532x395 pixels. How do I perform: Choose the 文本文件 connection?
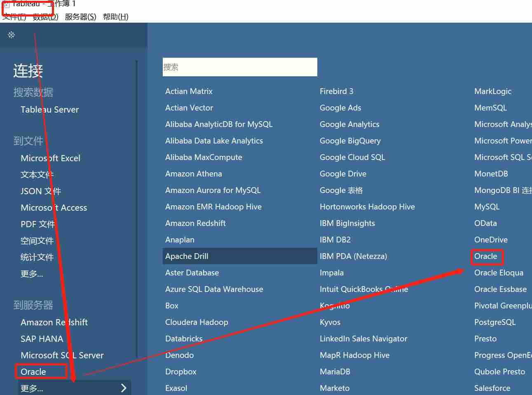(37, 175)
